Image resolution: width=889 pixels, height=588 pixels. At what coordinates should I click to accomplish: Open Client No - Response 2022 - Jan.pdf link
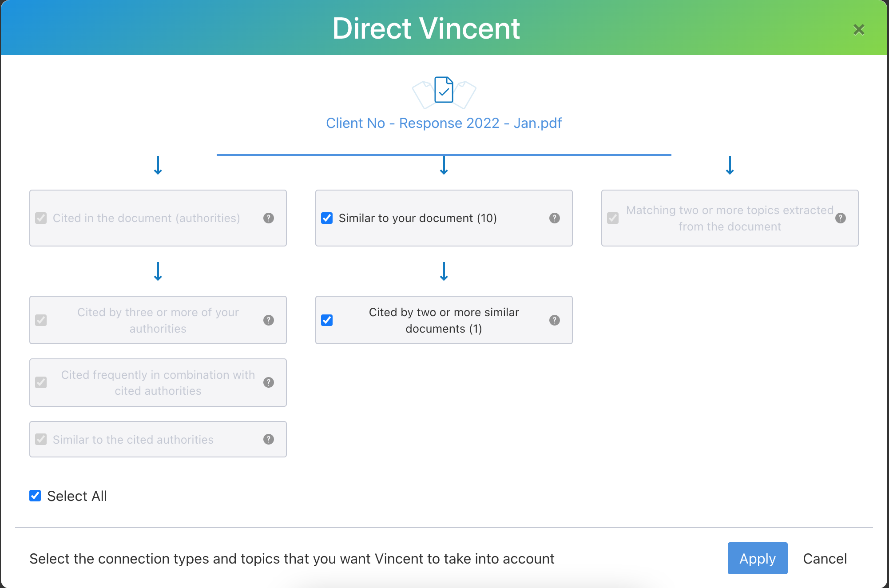(x=444, y=123)
